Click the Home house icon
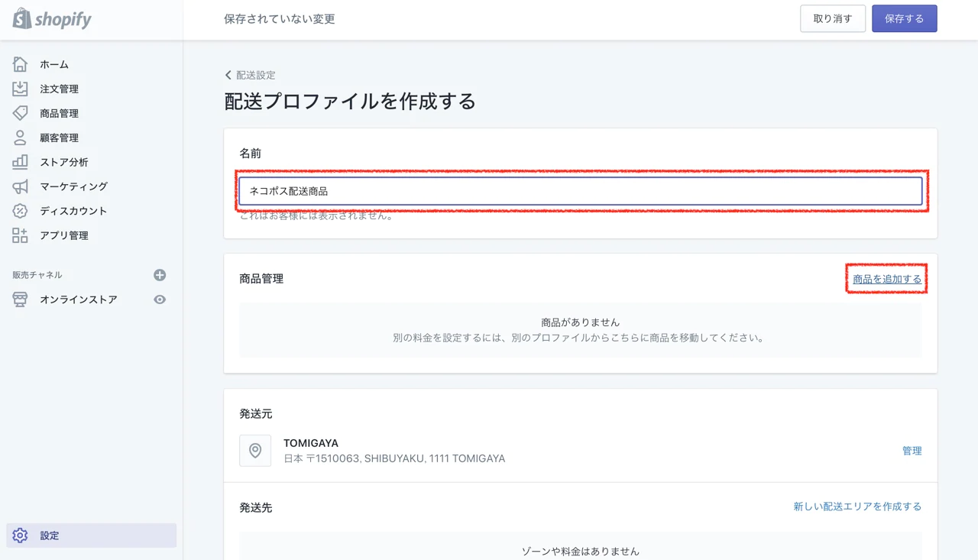978x560 pixels. 20,64
